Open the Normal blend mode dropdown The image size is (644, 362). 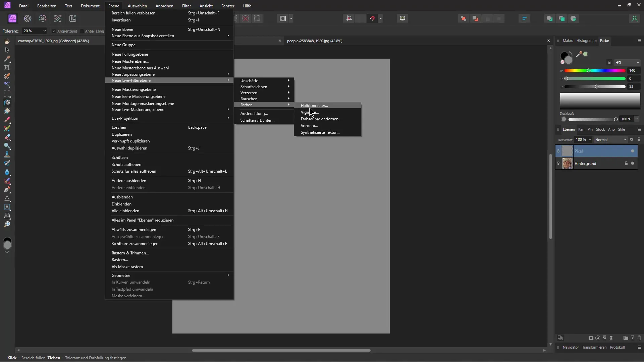(610, 140)
